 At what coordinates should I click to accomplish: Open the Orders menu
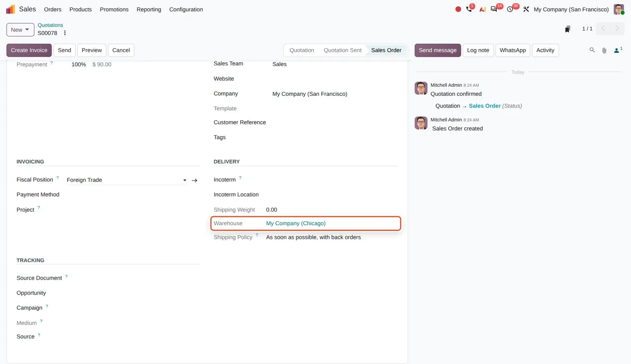click(x=52, y=9)
